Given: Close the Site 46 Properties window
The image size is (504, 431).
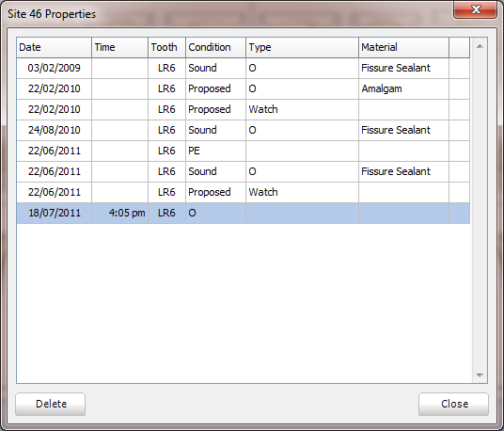Looking at the screenshot, I should click(x=475, y=9).
